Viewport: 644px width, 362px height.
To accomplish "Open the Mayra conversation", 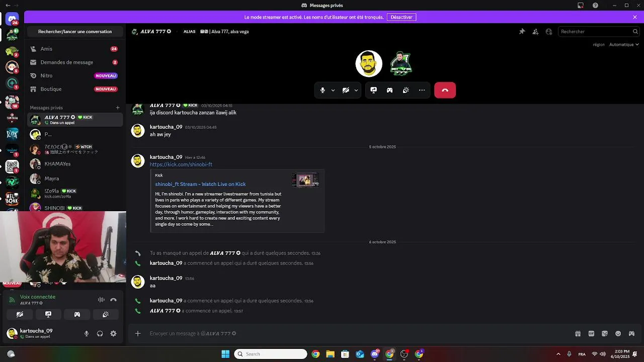I will pos(74,178).
